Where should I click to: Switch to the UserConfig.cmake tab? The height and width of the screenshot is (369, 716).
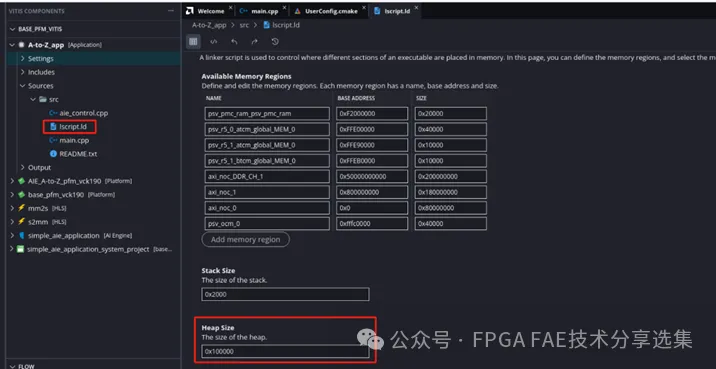pyautogui.click(x=327, y=11)
